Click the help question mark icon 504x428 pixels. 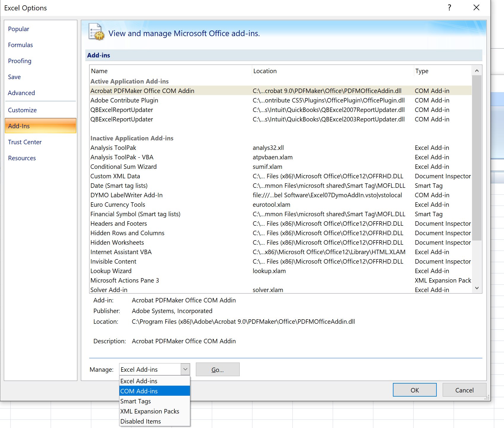449,8
